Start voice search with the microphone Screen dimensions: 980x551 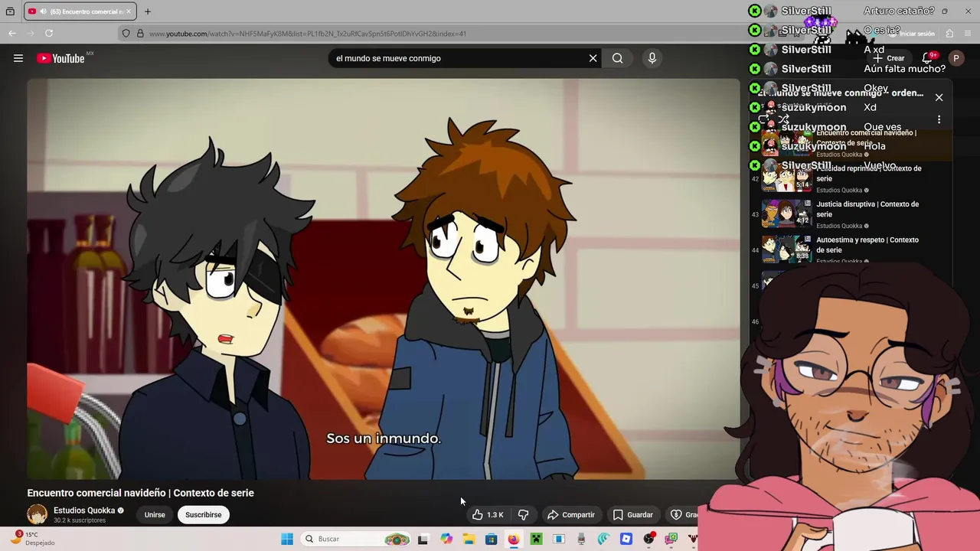[652, 58]
